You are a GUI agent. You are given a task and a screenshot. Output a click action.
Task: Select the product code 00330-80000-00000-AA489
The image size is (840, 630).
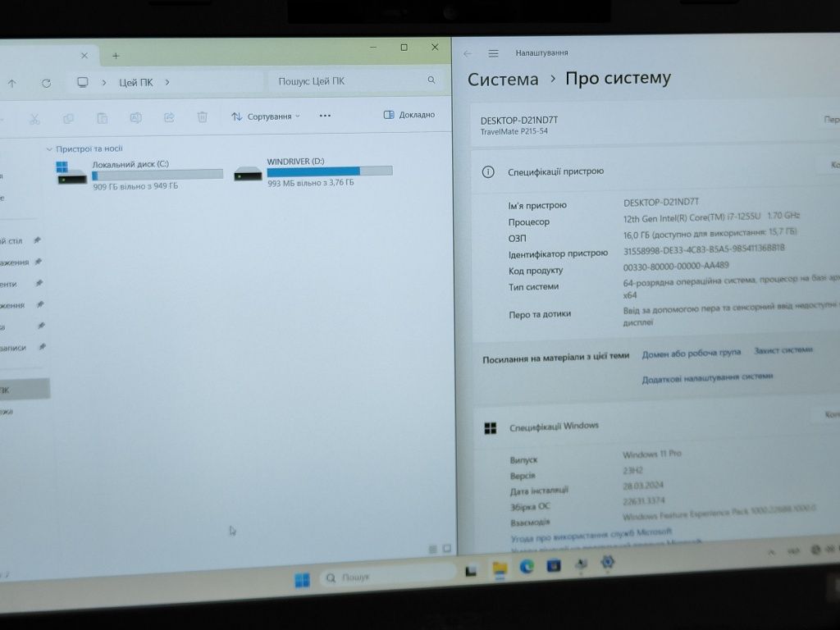point(676,267)
